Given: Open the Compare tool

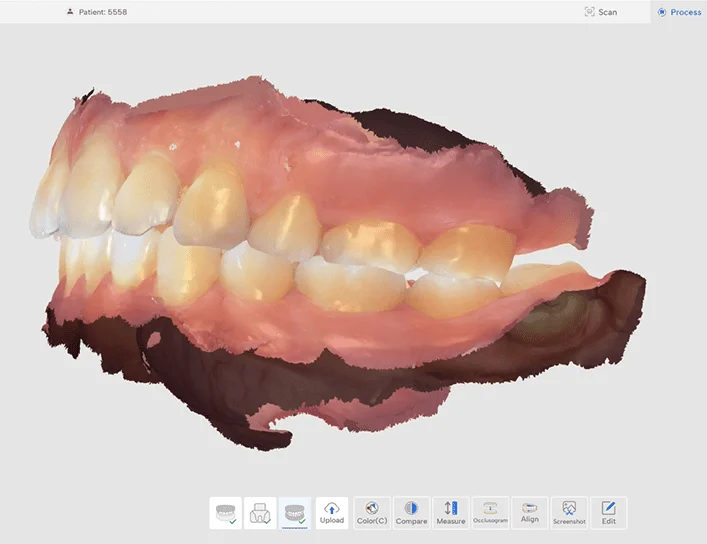Looking at the screenshot, I should pyautogui.click(x=411, y=513).
